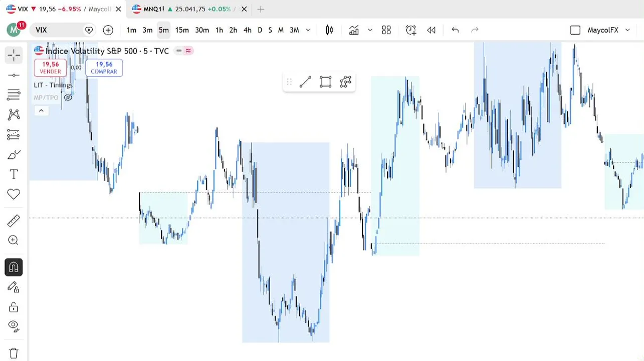
Task: Select the 4h timeframe
Action: pyautogui.click(x=247, y=30)
